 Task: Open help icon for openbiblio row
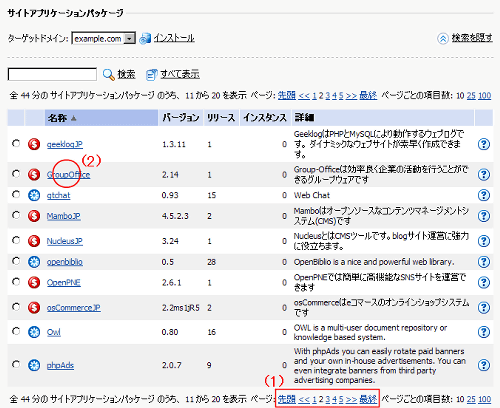tap(484, 262)
